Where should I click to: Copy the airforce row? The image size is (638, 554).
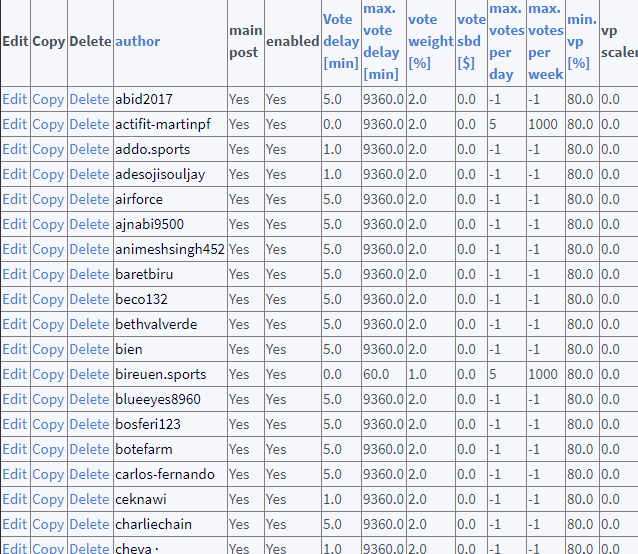[x=48, y=199]
